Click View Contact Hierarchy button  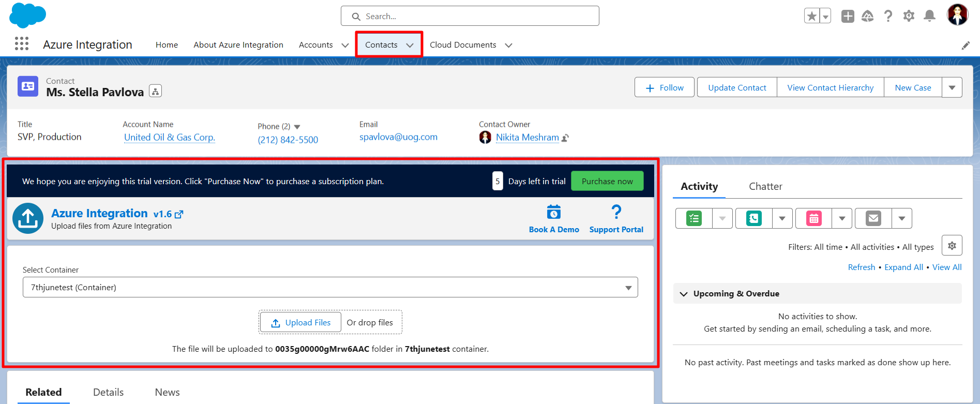point(831,87)
